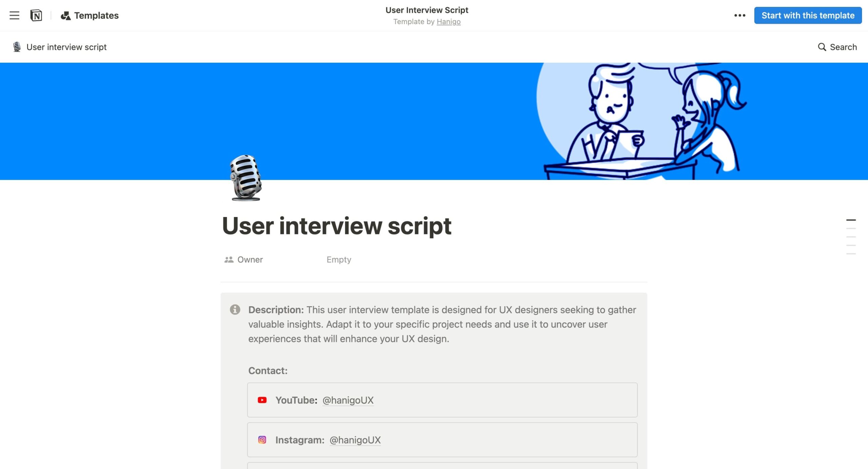This screenshot has height=469, width=868.
Task: Click the Owner field person icon
Action: coord(229,259)
